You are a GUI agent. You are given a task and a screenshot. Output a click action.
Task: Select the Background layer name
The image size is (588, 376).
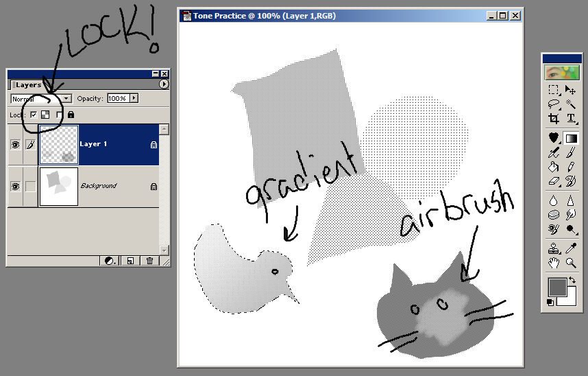coord(99,185)
